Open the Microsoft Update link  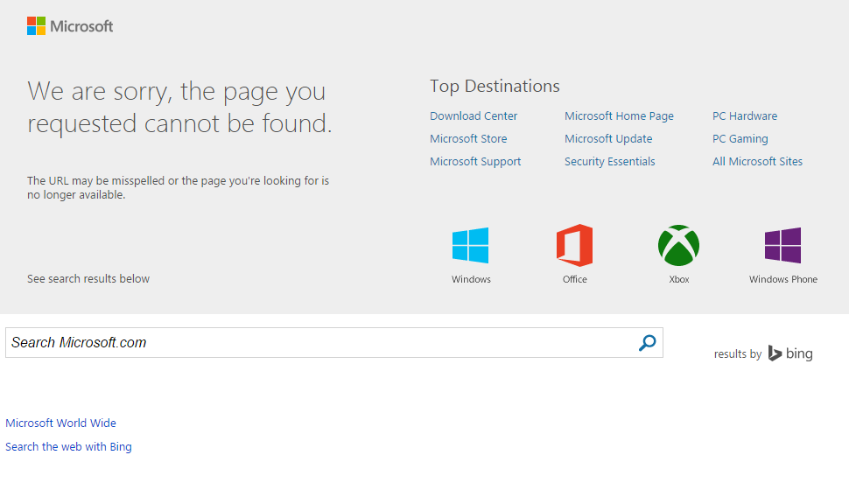tap(608, 138)
